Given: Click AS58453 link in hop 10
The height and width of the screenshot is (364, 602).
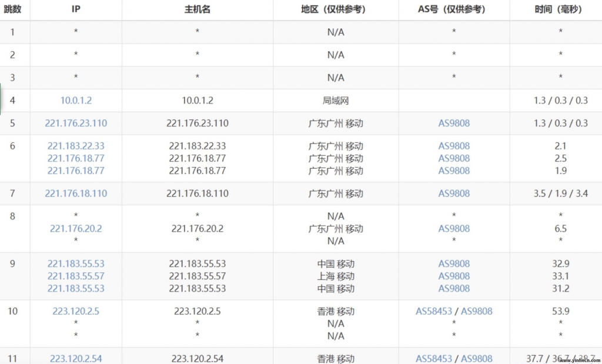Looking at the screenshot, I should (x=435, y=311).
